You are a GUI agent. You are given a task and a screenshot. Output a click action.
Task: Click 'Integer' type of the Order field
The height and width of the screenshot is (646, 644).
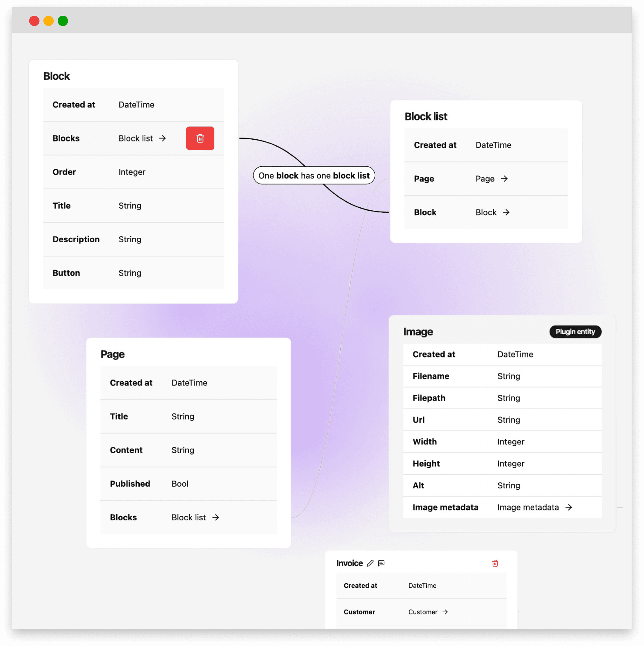[x=132, y=172]
